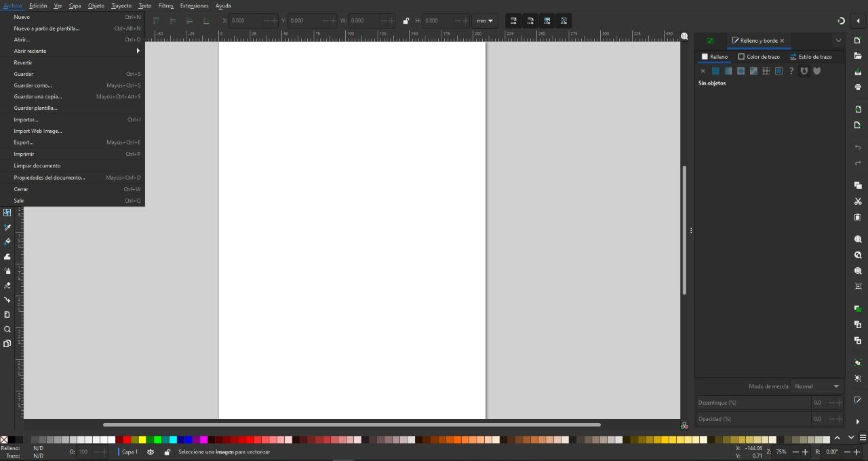Toggle scale rounded corners option
Screen dimensions: 868x461
click(530, 20)
